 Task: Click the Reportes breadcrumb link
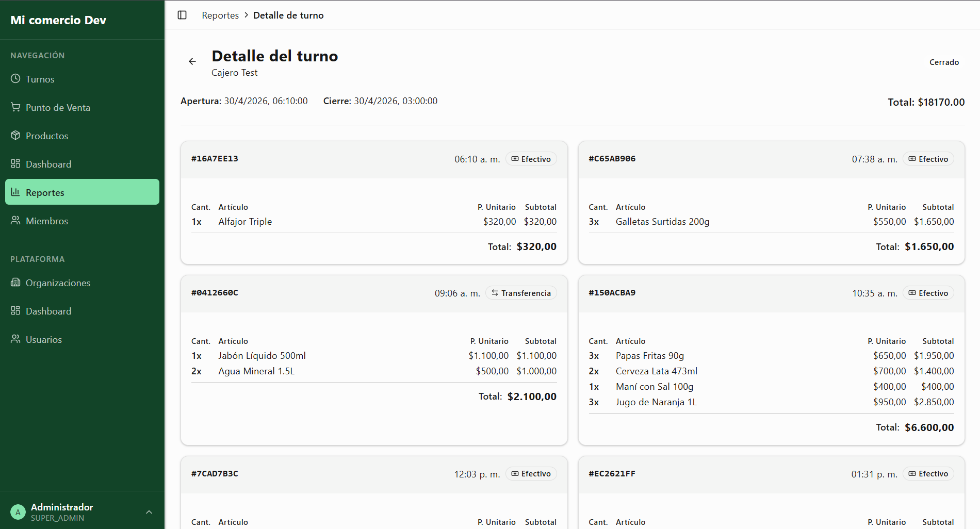pos(220,15)
